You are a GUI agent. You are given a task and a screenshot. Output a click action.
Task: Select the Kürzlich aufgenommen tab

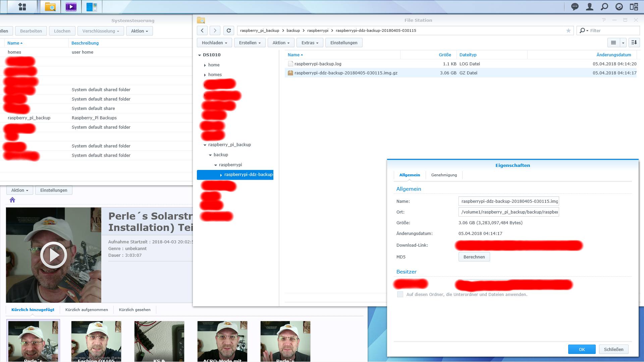click(87, 310)
